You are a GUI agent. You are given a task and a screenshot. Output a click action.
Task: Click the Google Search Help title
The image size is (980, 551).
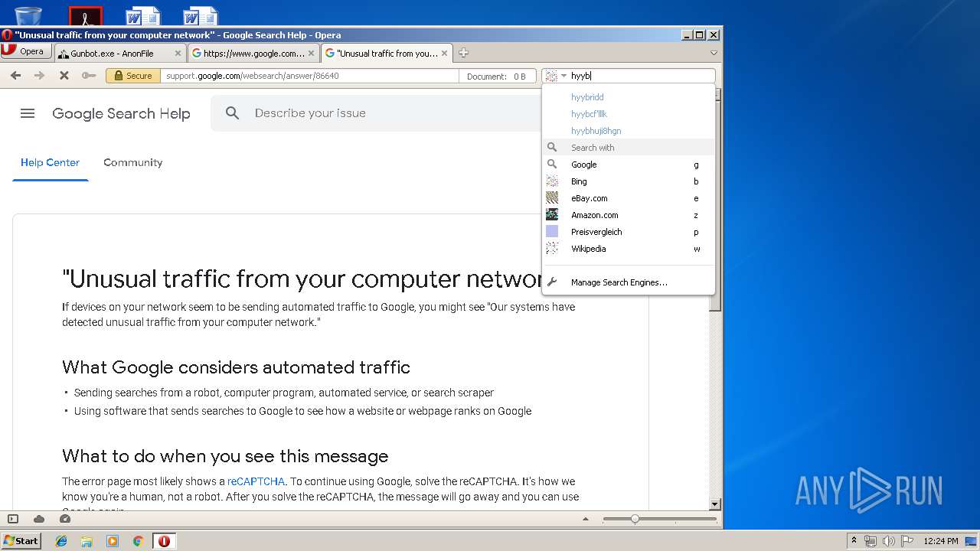coord(121,113)
